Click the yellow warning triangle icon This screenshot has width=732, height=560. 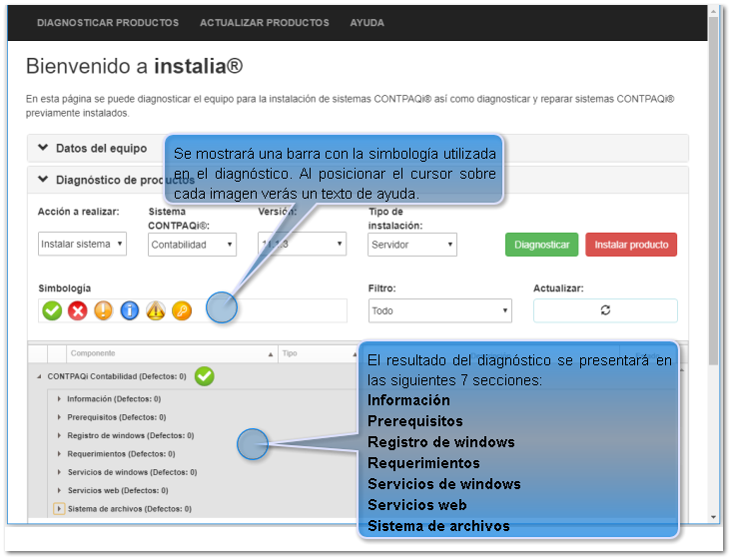(156, 310)
